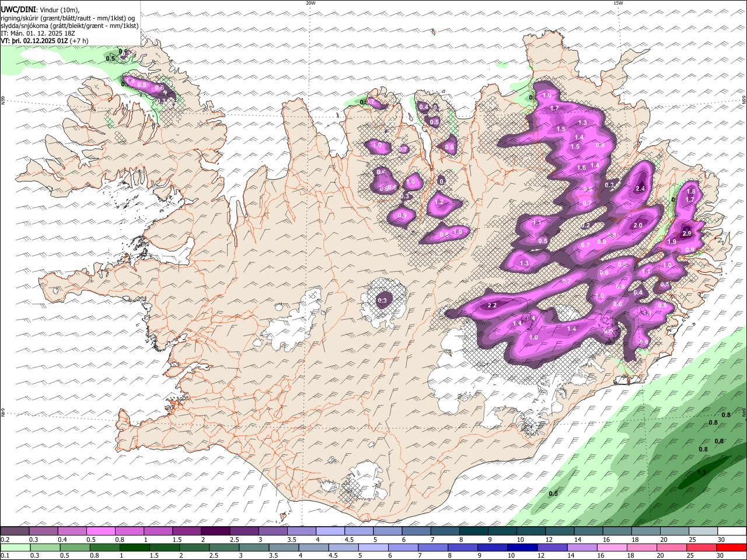Click the rigning/skúrir legend description line
The width and height of the screenshot is (747, 560).
(68, 18)
